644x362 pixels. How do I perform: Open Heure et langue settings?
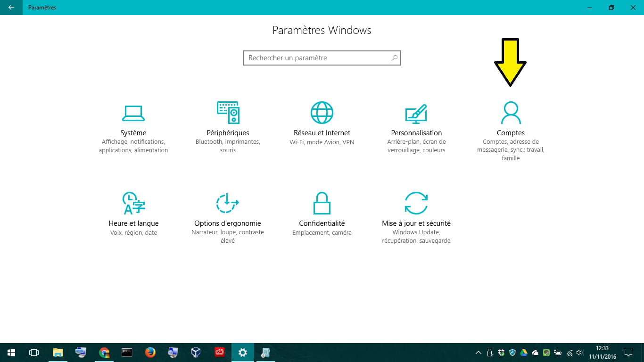pyautogui.click(x=133, y=214)
